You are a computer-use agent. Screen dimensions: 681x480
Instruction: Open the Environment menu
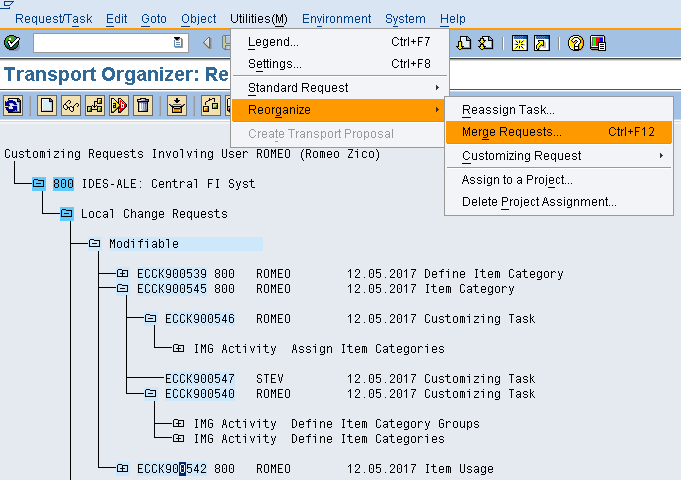click(x=336, y=19)
